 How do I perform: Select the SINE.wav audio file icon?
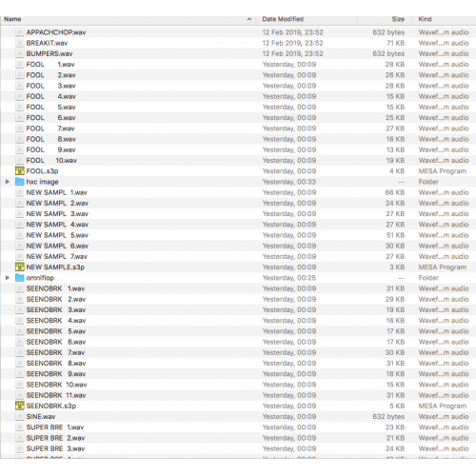coord(20,417)
